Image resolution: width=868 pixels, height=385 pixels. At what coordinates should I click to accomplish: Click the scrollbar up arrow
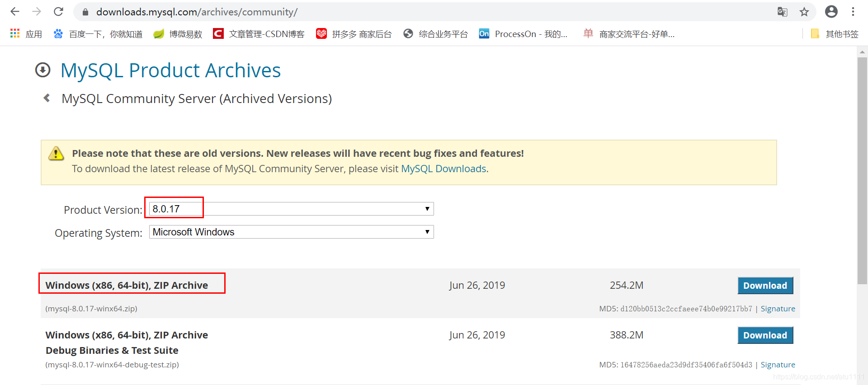pos(862,52)
